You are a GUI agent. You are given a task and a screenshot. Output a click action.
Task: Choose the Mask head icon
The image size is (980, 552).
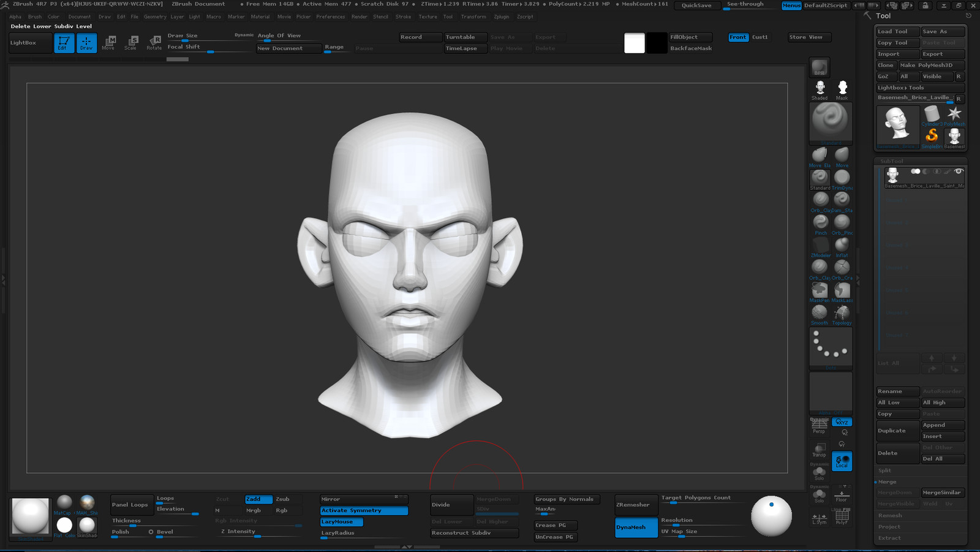point(842,90)
